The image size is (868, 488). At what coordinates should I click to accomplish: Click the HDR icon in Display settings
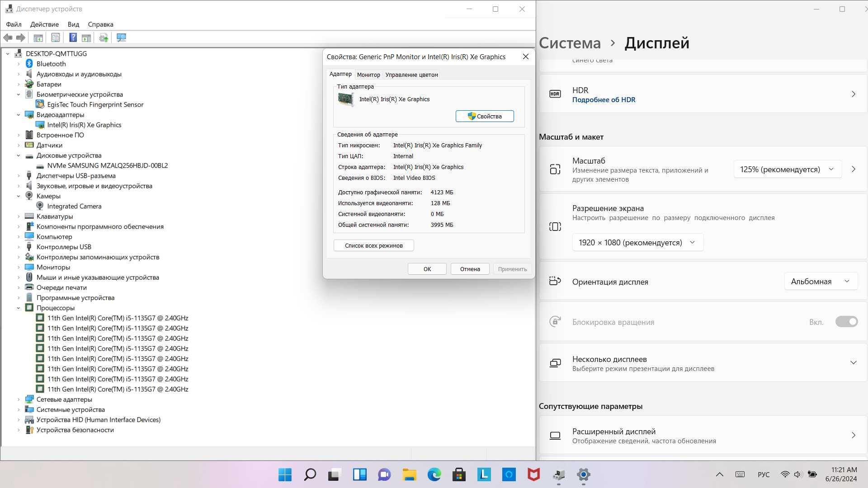(x=555, y=94)
